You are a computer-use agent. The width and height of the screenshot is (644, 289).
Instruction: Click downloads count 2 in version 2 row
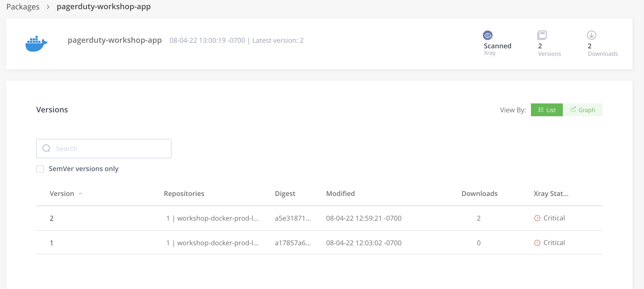pos(478,218)
